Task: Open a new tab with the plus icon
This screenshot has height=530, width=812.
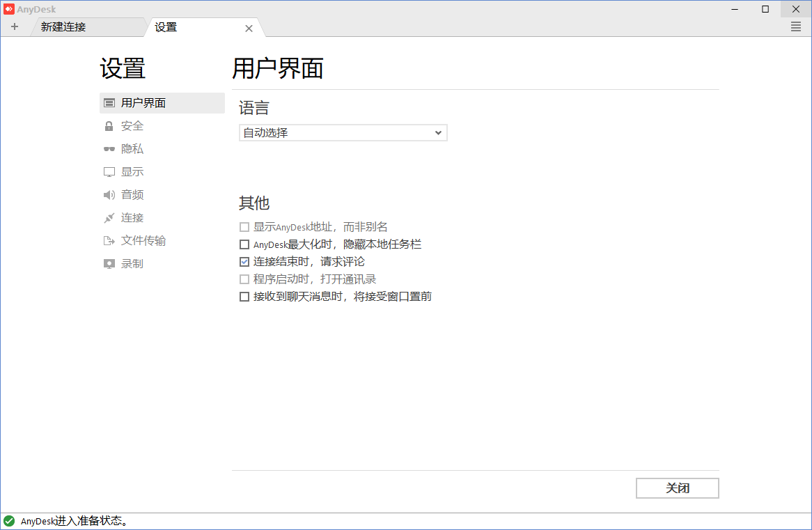Action: pos(15,27)
